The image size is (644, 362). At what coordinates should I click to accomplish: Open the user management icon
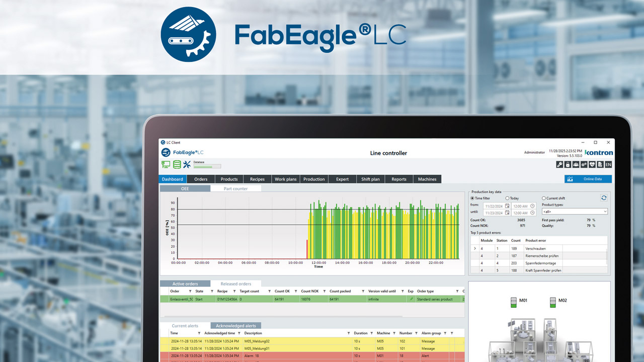(576, 164)
